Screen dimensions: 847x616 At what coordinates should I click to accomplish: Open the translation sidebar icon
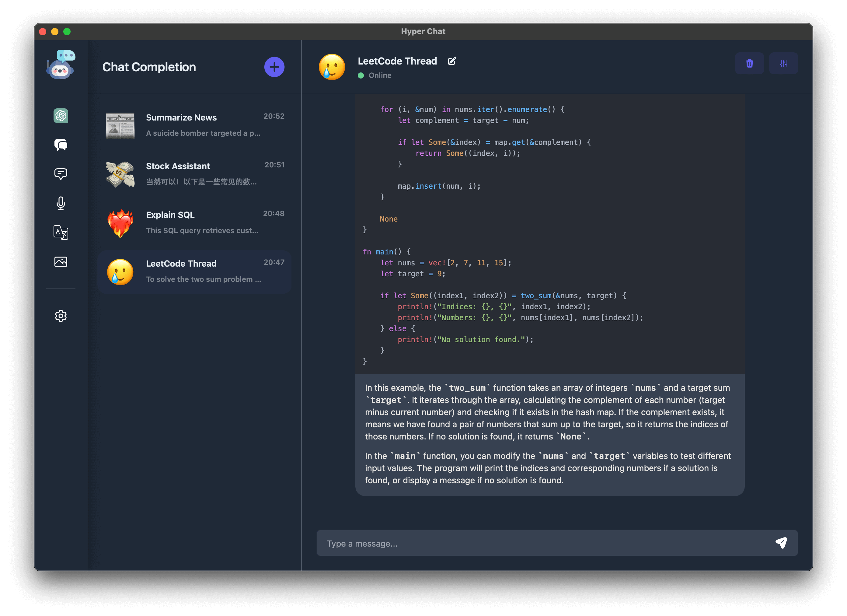coord(61,232)
